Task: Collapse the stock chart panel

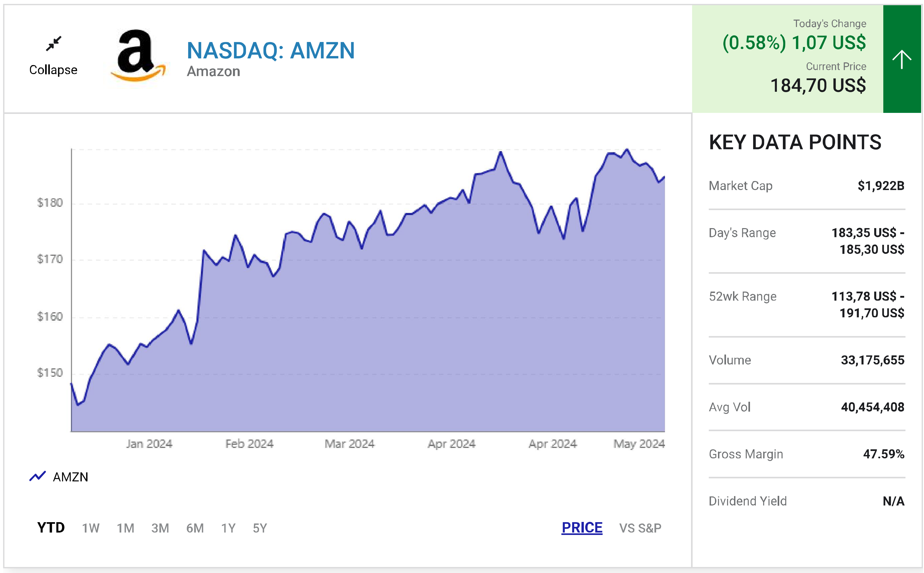Action: pyautogui.click(x=53, y=70)
